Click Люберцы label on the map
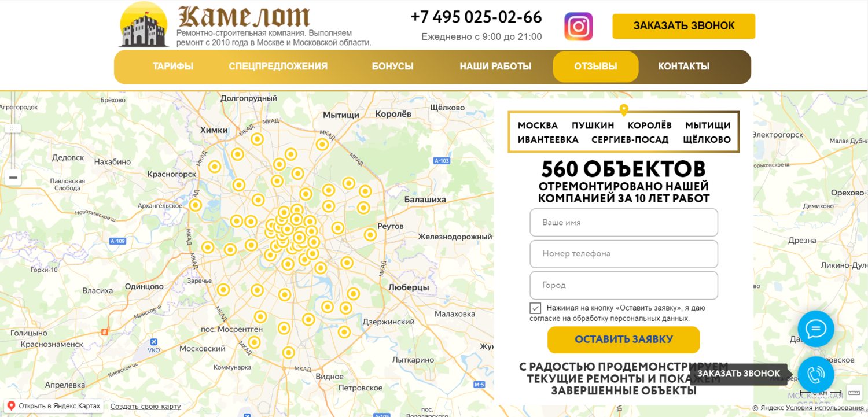The image size is (868, 417). point(409,287)
